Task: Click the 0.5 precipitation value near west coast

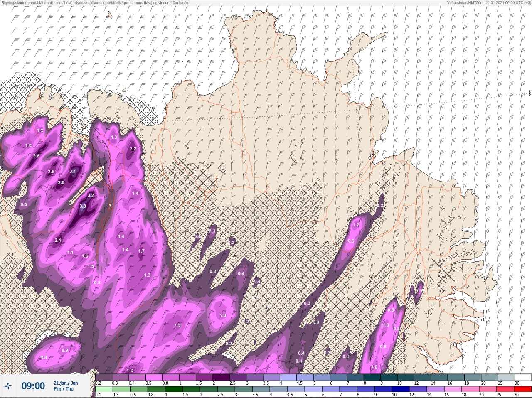Action: pyautogui.click(x=24, y=204)
